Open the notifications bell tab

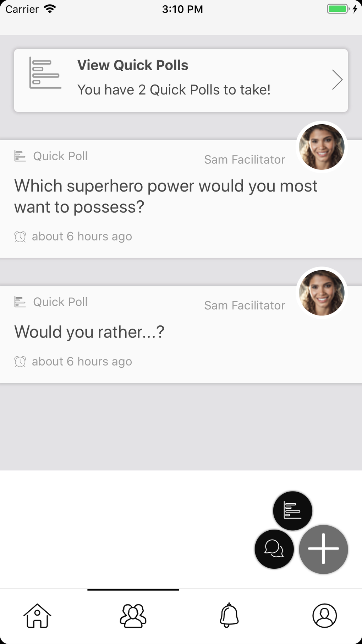point(229,616)
